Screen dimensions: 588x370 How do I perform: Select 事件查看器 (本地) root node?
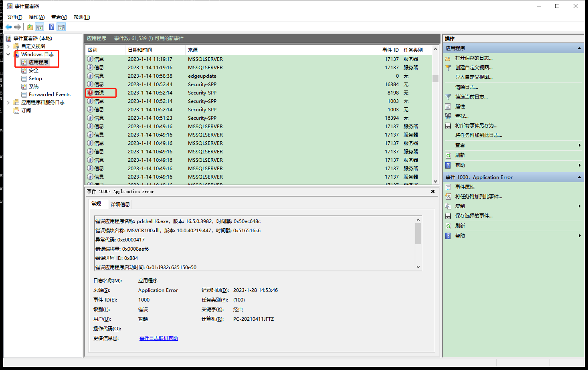[x=33, y=38]
